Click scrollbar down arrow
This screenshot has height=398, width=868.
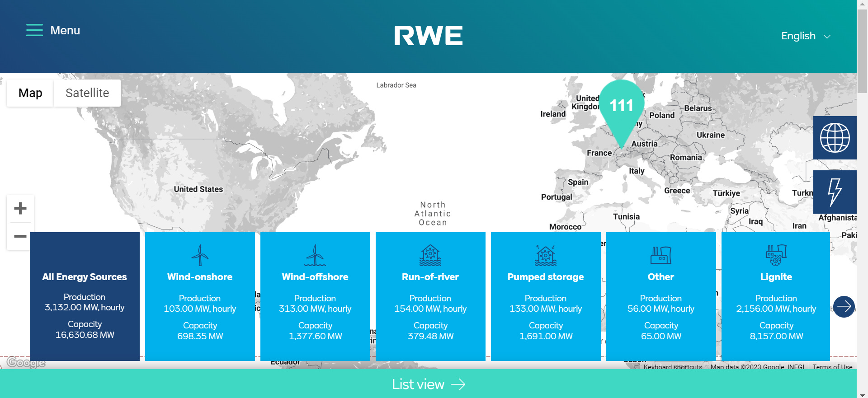point(863,395)
